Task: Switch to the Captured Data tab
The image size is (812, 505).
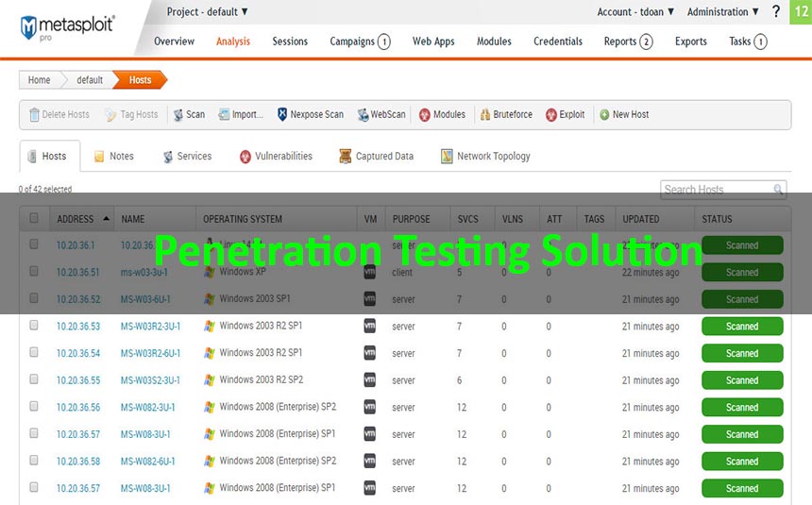Action: [x=376, y=156]
